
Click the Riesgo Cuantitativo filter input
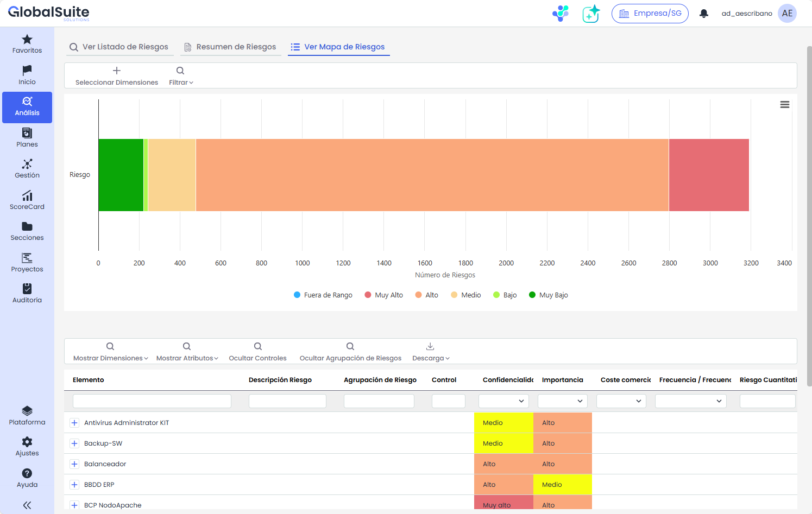click(x=767, y=401)
